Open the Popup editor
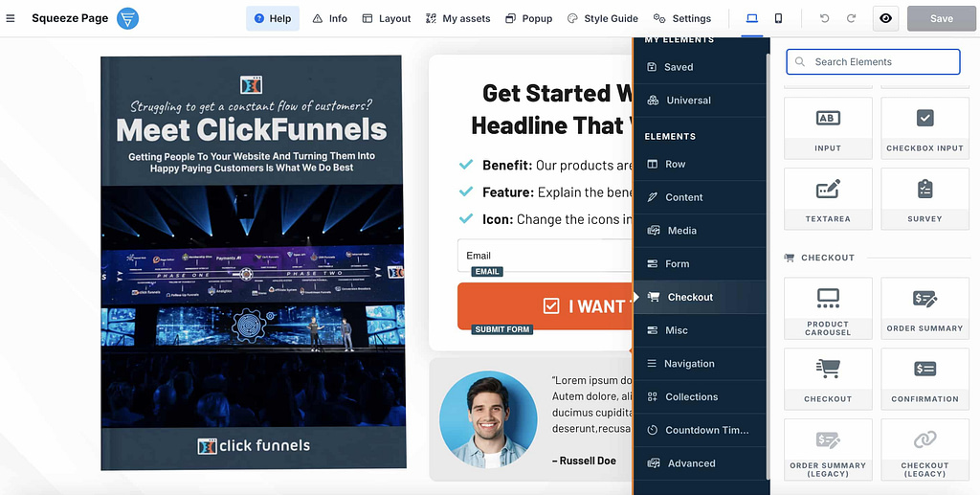The image size is (980, 495). pos(528,19)
